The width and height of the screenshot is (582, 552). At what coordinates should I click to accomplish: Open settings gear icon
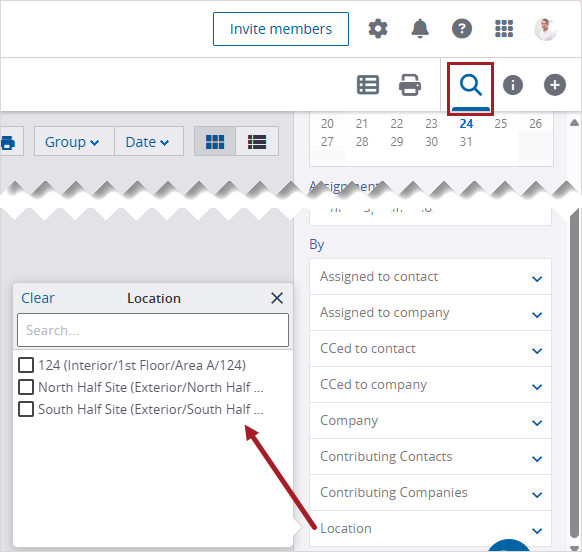click(x=378, y=29)
